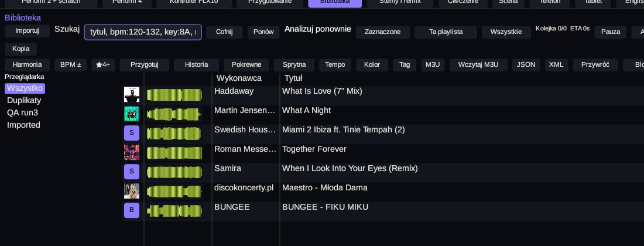Toggle the BPM ± filter

[x=71, y=65]
